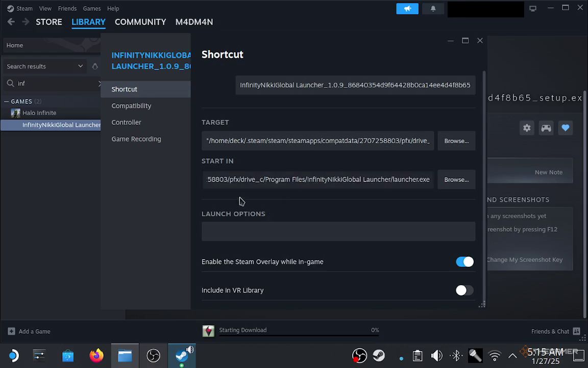
Task: Click New Note button
Action: point(548,172)
